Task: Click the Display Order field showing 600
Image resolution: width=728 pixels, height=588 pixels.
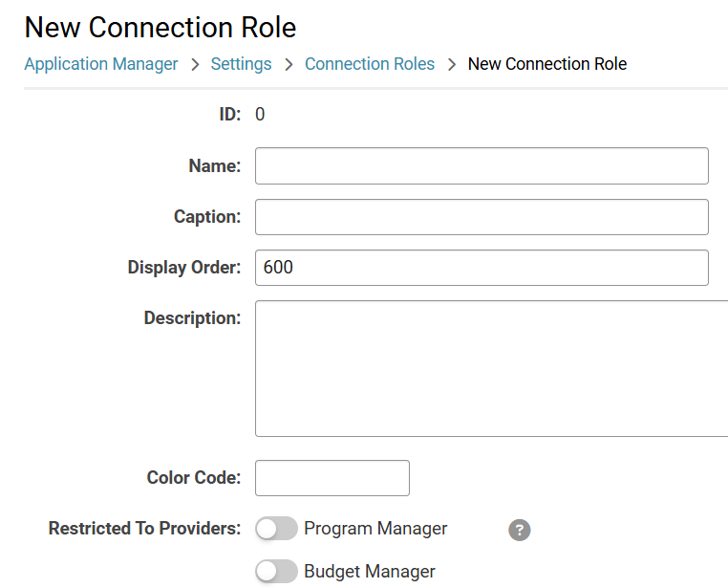Action: [x=482, y=268]
